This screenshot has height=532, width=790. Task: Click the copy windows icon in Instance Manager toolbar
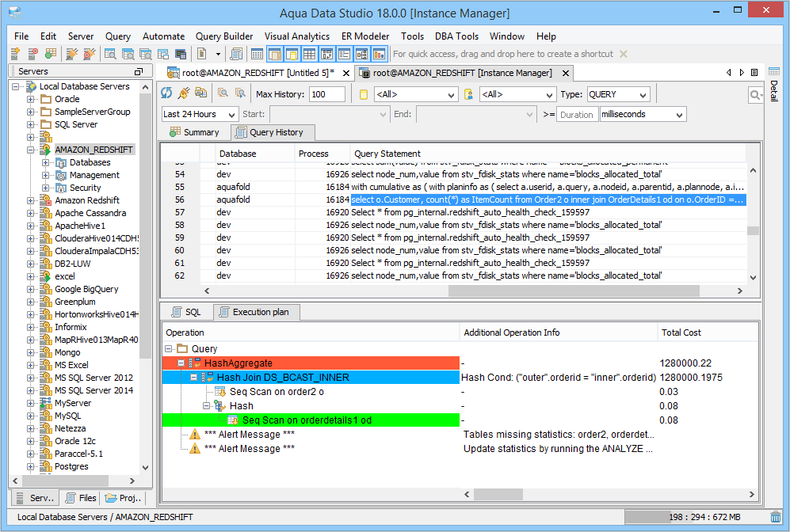[201, 93]
